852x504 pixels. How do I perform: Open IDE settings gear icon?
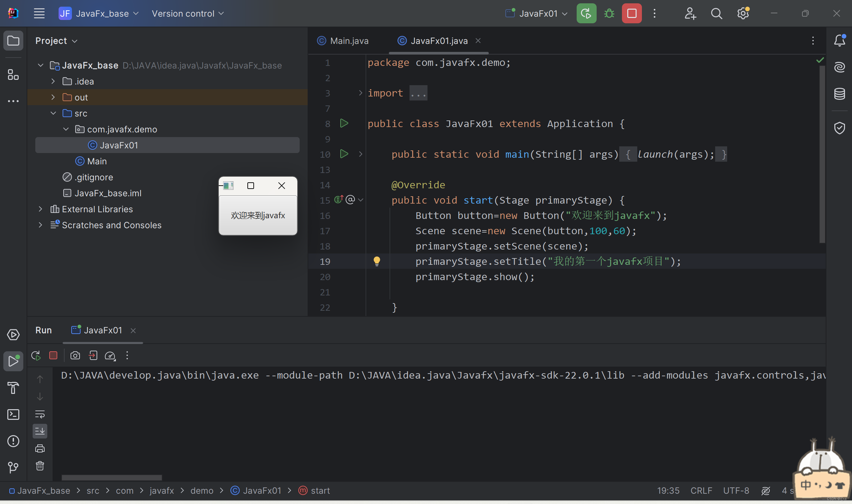(743, 14)
